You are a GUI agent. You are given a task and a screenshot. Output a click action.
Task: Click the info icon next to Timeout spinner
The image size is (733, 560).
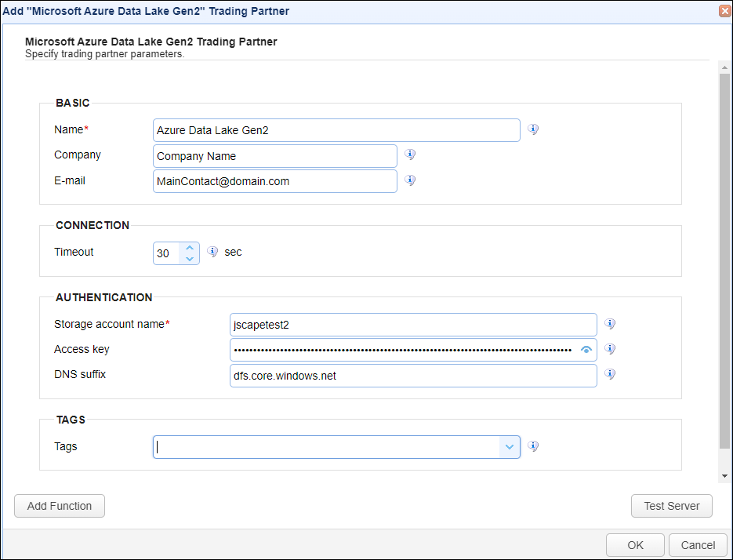pos(212,252)
